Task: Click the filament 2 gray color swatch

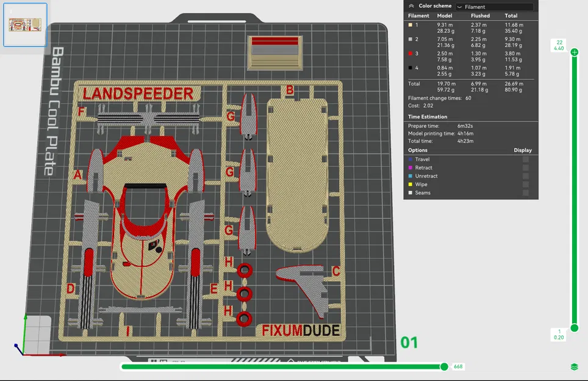Action: [411, 39]
